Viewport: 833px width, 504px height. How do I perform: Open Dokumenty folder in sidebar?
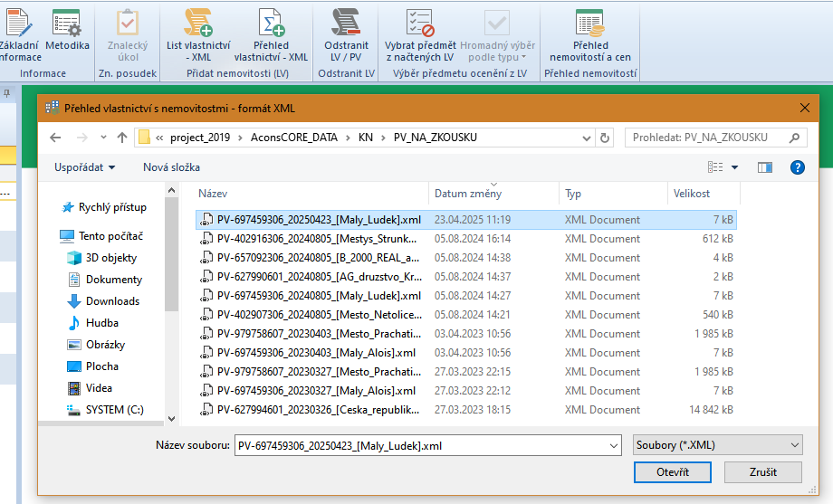tap(105, 280)
